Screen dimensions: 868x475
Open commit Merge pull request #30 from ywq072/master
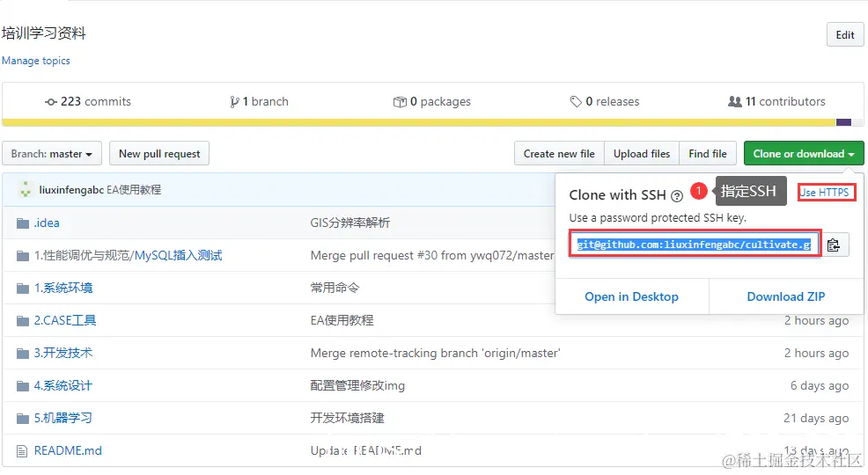pos(432,255)
